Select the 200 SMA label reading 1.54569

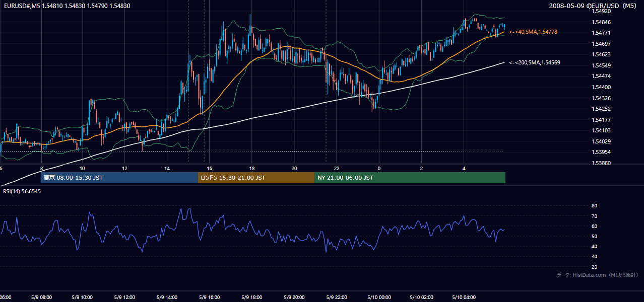[x=535, y=62]
